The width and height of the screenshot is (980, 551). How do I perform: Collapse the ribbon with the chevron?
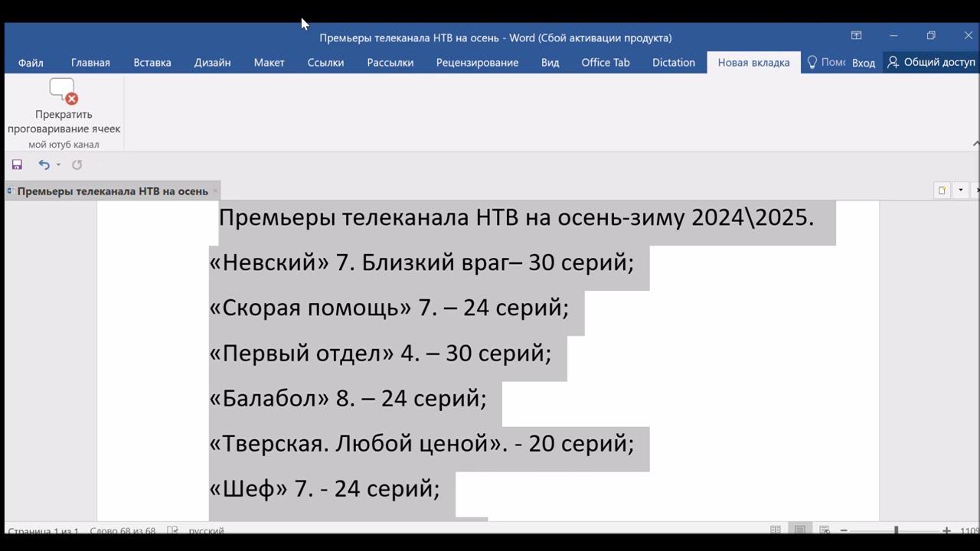(975, 143)
